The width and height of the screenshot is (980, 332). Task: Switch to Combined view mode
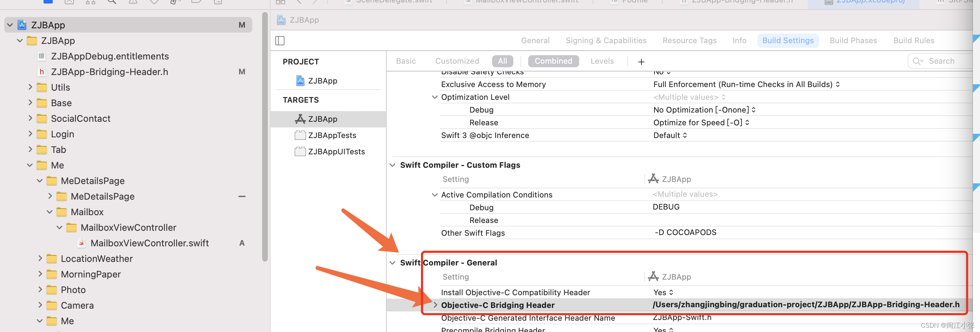click(x=553, y=61)
